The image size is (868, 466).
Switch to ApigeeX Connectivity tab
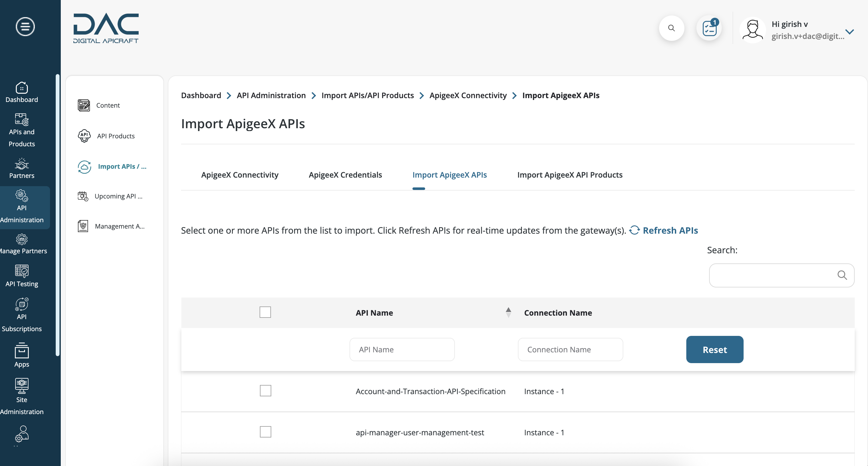[x=240, y=175]
